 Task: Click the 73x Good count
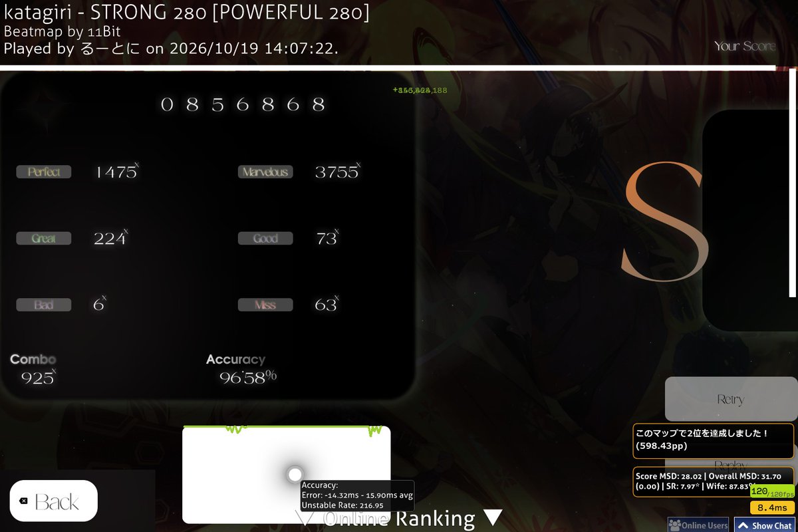point(327,238)
